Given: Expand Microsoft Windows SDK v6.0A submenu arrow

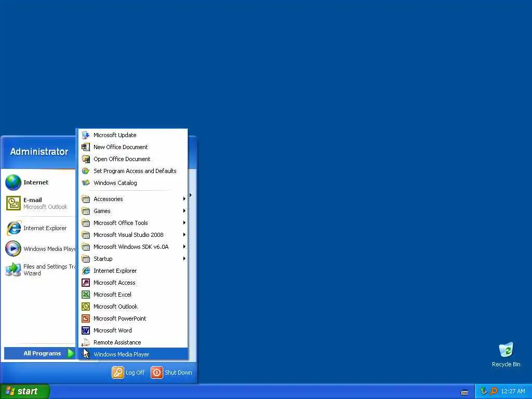Looking at the screenshot, I should pos(184,247).
